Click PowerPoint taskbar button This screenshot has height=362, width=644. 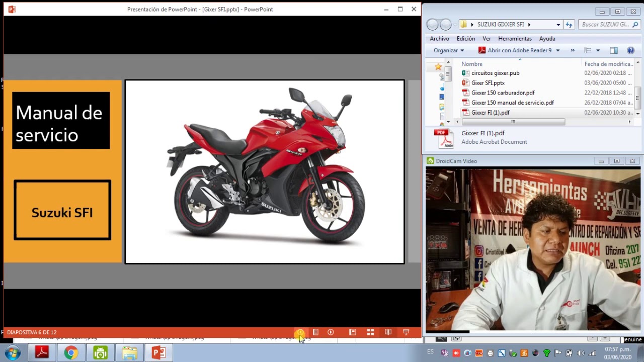[x=158, y=353]
